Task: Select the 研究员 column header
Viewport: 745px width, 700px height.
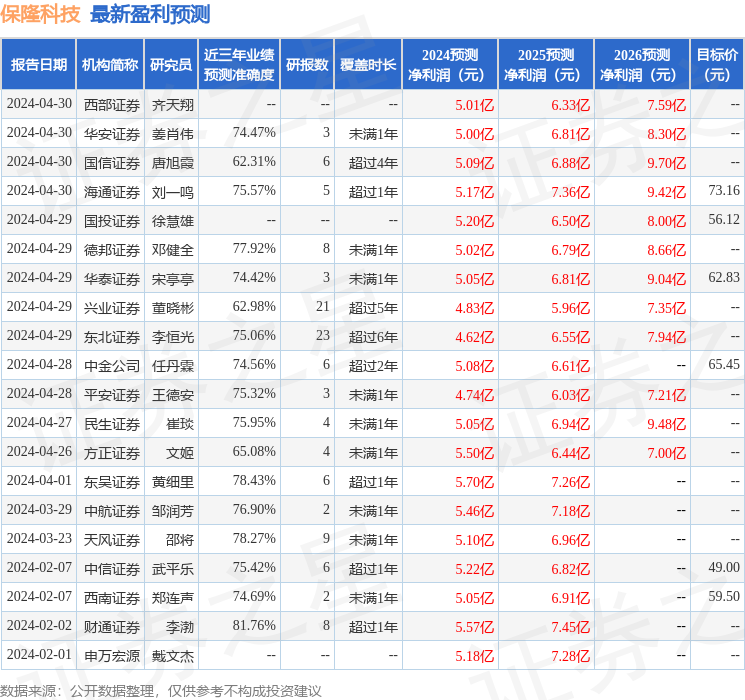Action: pyautogui.click(x=171, y=65)
